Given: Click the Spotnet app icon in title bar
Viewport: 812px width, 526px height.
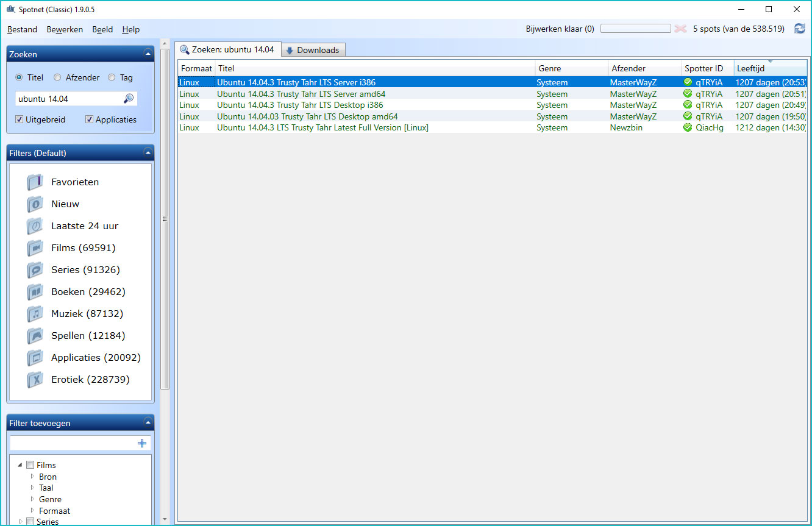Looking at the screenshot, I should pyautogui.click(x=10, y=9).
